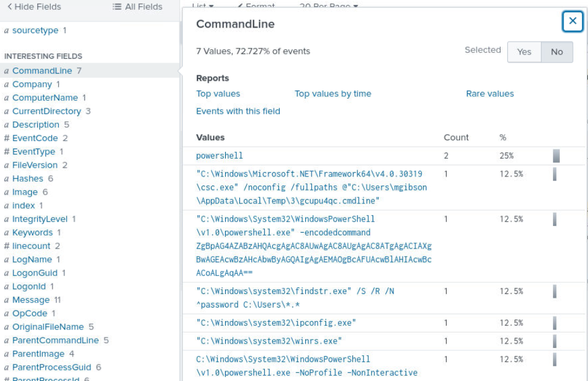
Task: Click the encodedcommand powershell value
Action: [x=313, y=246]
